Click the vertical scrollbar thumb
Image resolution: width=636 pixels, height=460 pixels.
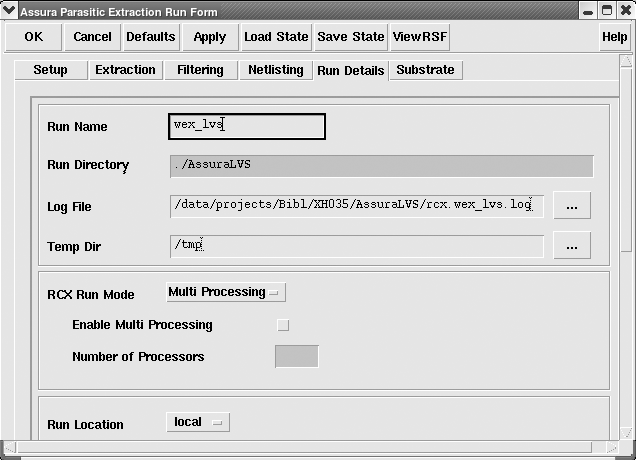click(626, 159)
